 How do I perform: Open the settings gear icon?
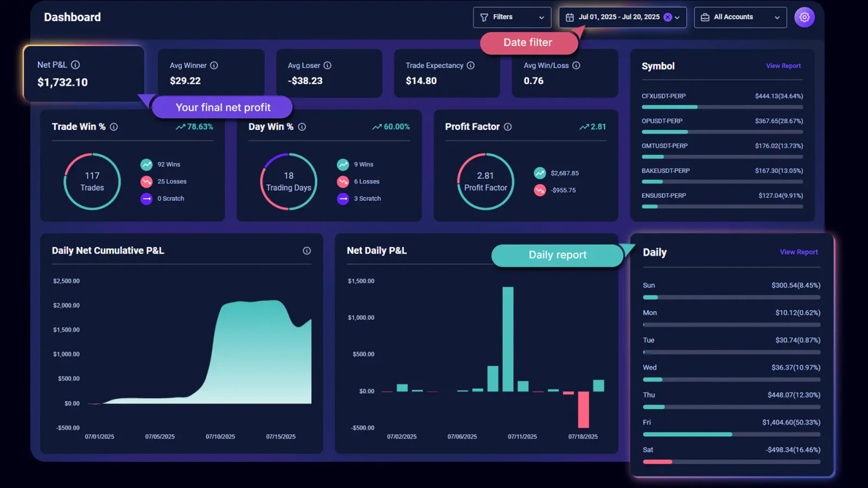(x=805, y=17)
